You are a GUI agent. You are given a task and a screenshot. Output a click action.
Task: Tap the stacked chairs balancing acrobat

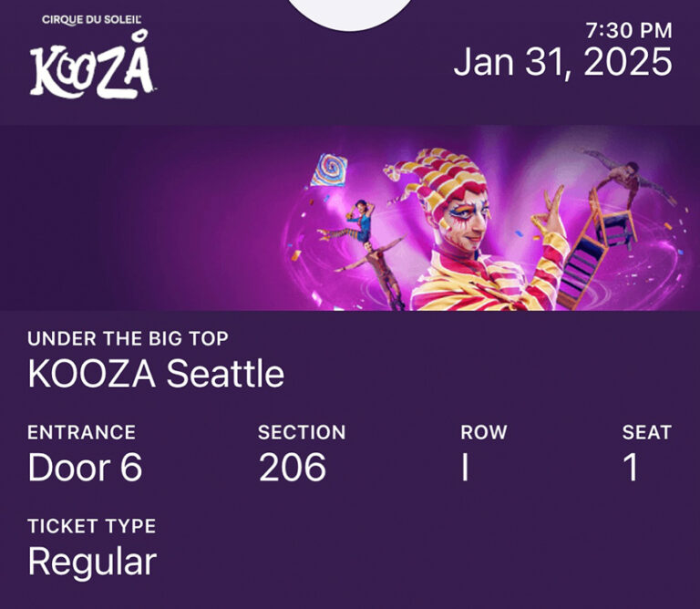click(616, 225)
